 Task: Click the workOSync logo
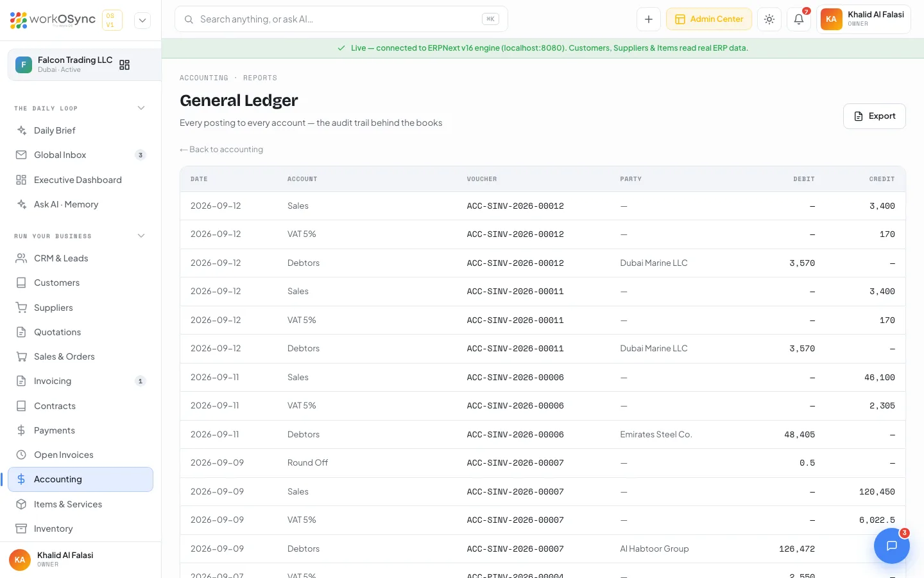click(53, 20)
